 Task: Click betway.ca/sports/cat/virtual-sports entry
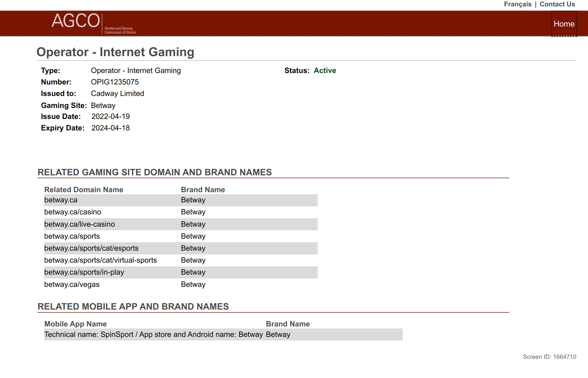[x=100, y=260]
